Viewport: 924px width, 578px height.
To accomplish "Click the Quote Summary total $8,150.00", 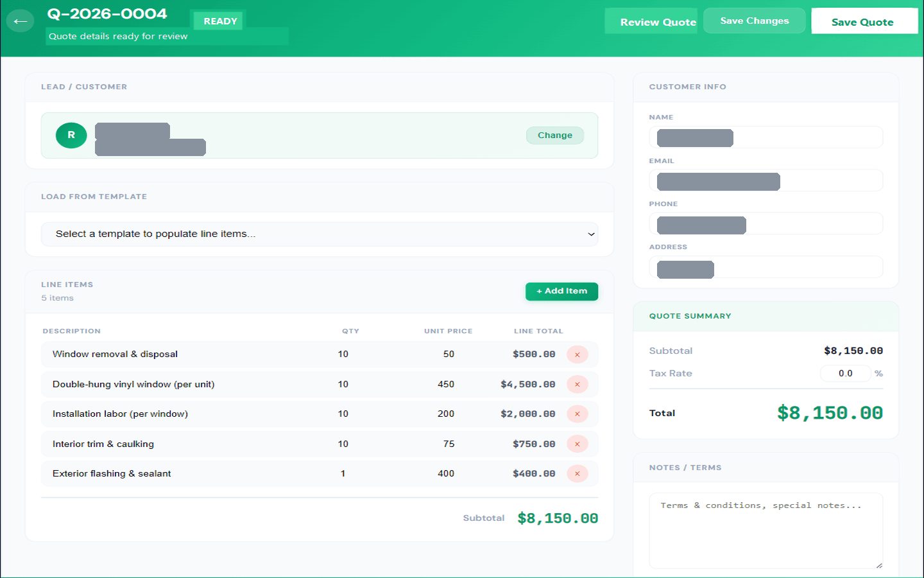I will [x=830, y=413].
